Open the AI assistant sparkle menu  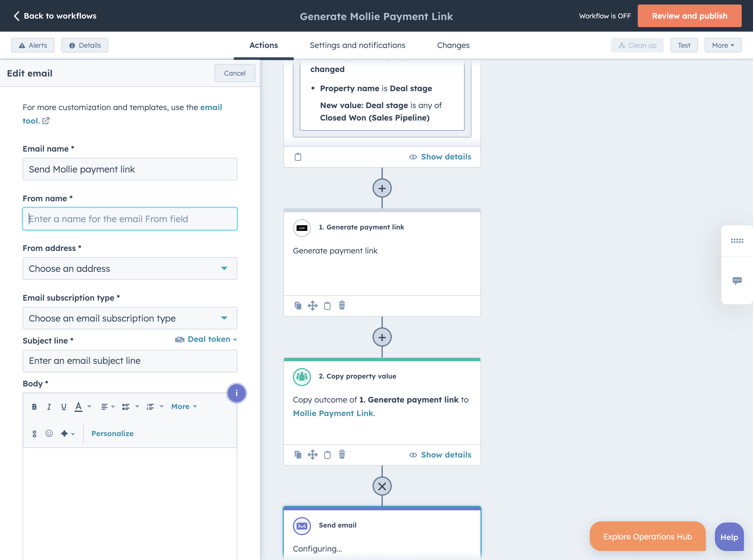click(x=68, y=434)
